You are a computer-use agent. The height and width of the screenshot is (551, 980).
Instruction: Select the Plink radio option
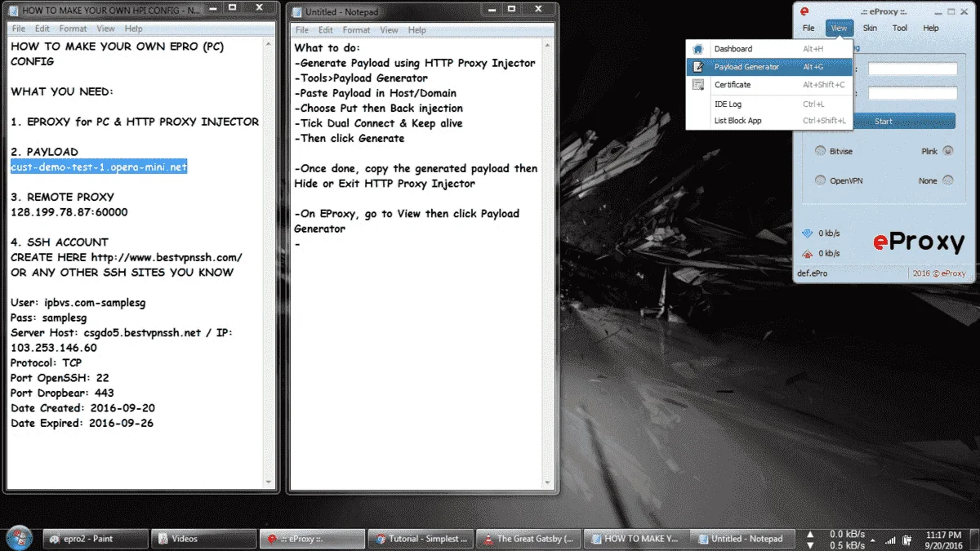point(947,151)
